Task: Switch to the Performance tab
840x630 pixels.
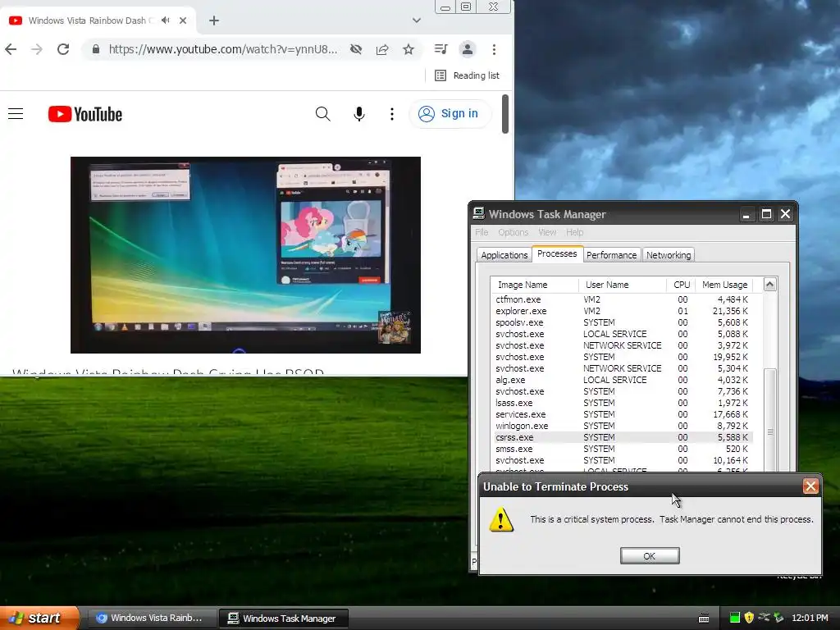Action: tap(611, 255)
